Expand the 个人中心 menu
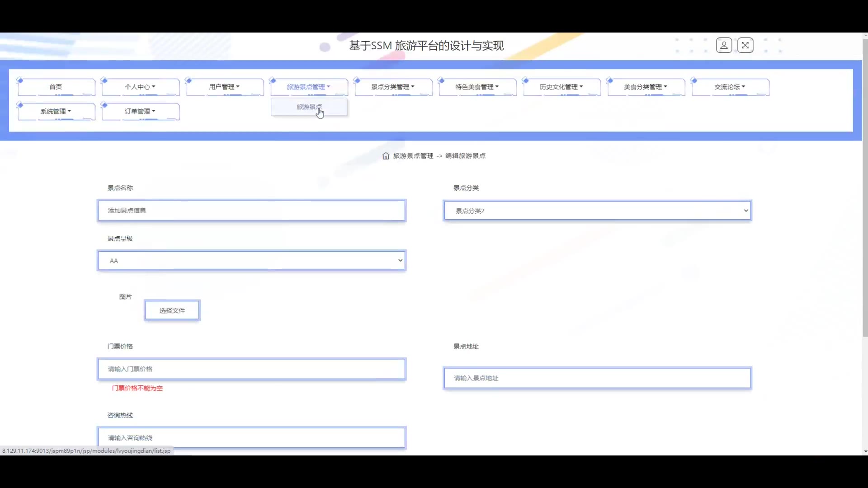Image resolution: width=868 pixels, height=488 pixels. tap(140, 87)
